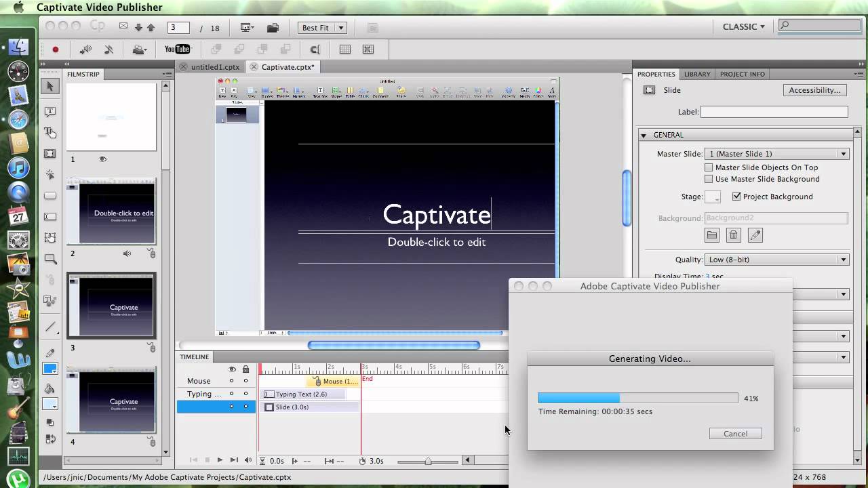Open the CLASSIC workspace dropdown
Image resolution: width=868 pixels, height=488 pixels.
[x=743, y=26]
